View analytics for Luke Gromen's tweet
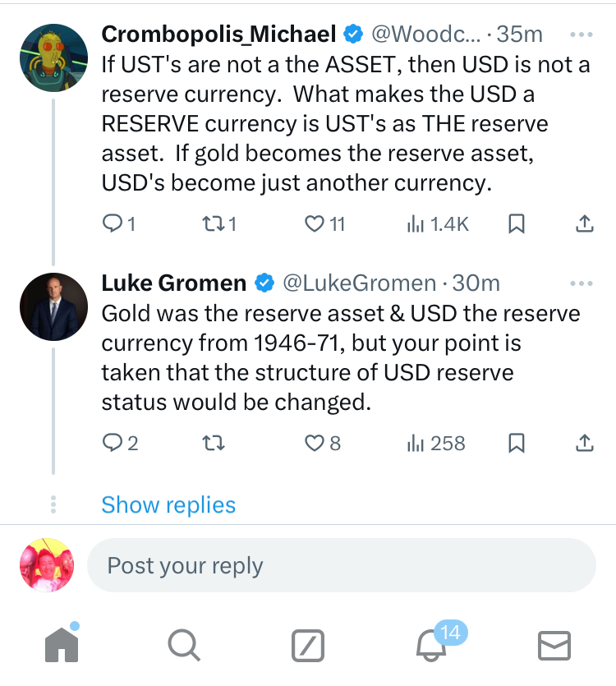Screen dimensions: 616x686 tap(435, 443)
